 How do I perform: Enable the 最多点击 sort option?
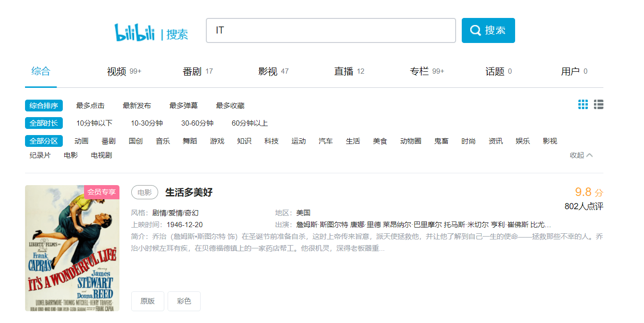tap(90, 105)
